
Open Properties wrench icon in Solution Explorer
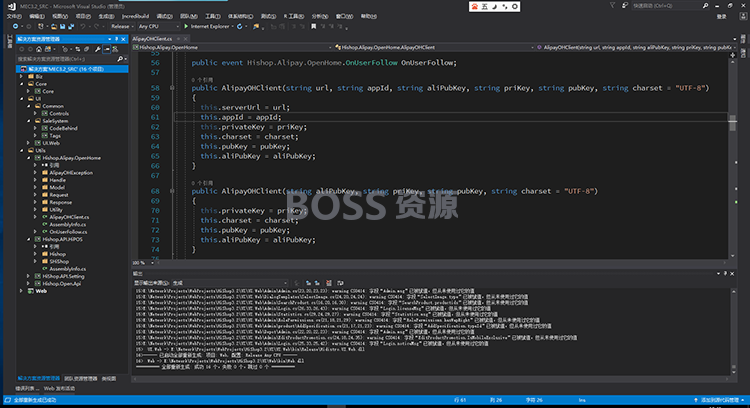click(x=98, y=49)
